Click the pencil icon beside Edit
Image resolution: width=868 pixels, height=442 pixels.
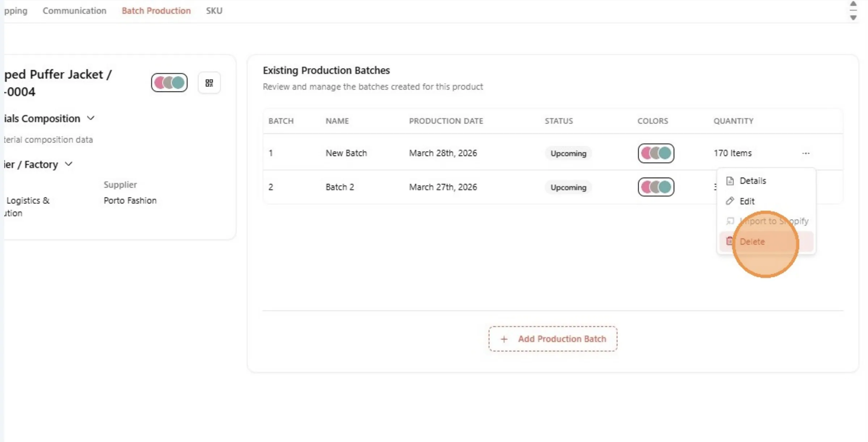[730, 201]
